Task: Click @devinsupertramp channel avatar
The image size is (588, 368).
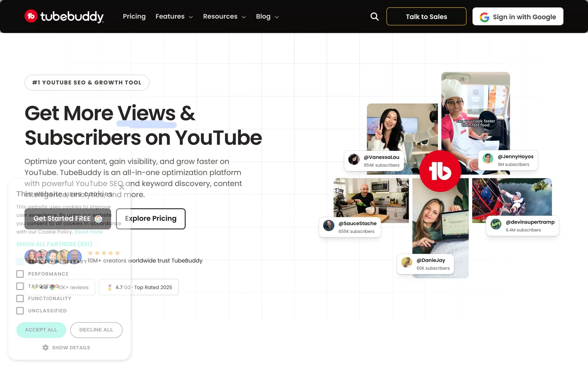Action: (x=496, y=224)
